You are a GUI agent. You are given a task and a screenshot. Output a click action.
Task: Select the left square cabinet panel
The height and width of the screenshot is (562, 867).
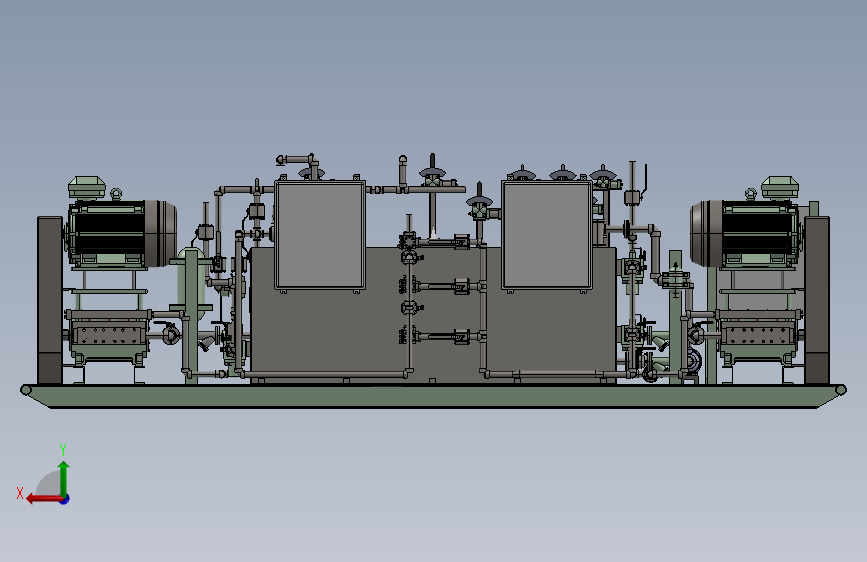click(320, 235)
